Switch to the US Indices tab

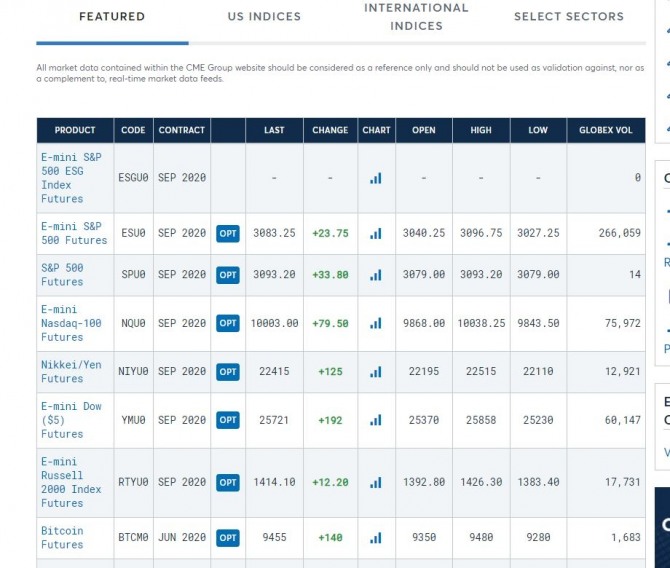click(x=264, y=17)
